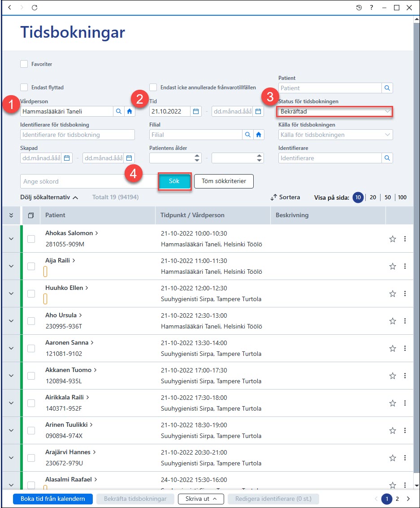Select Huuhko Ellen row checkbox
Screen dimensions: 420x508
pyautogui.click(x=31, y=294)
